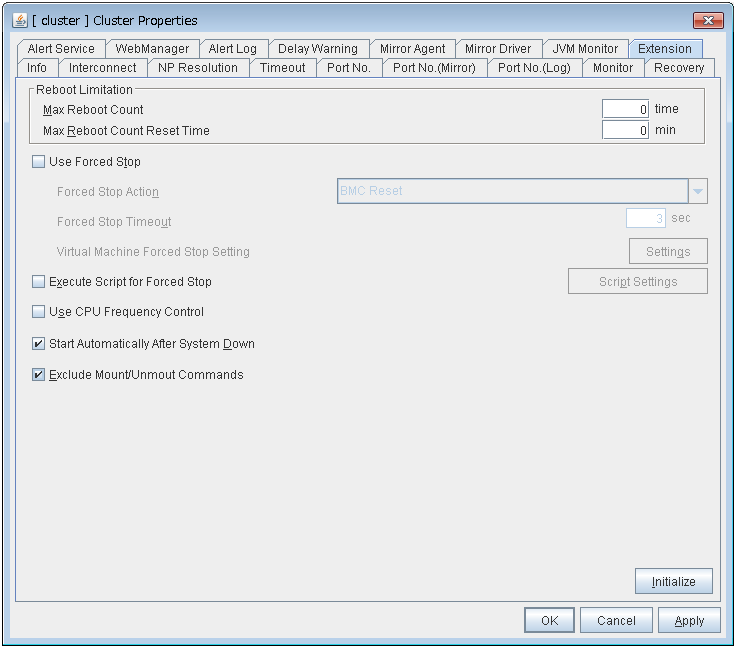Enable the Use CPU Frequency Control checkbox
The image size is (736, 648).
tap(38, 312)
